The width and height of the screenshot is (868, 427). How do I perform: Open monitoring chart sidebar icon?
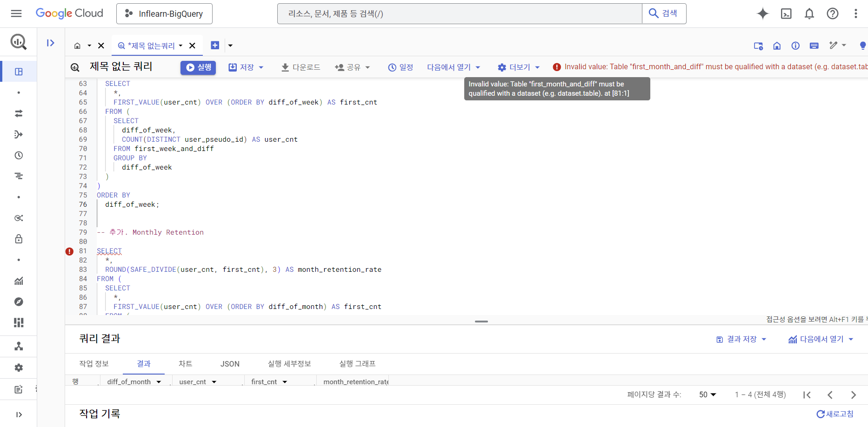19,281
